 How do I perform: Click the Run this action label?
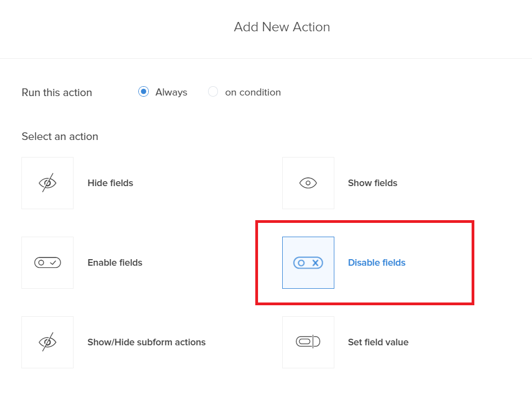click(x=57, y=92)
